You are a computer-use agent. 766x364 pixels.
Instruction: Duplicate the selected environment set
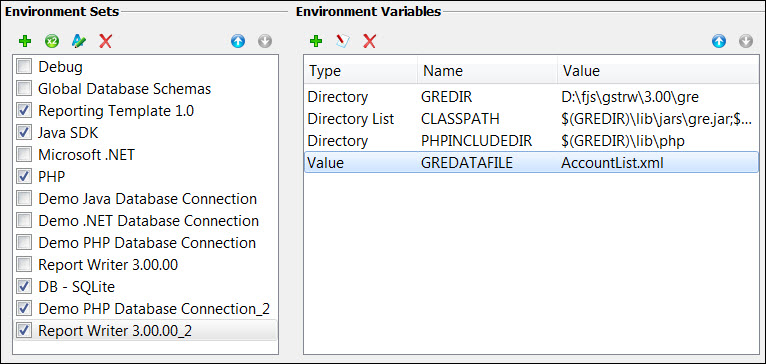tap(52, 42)
